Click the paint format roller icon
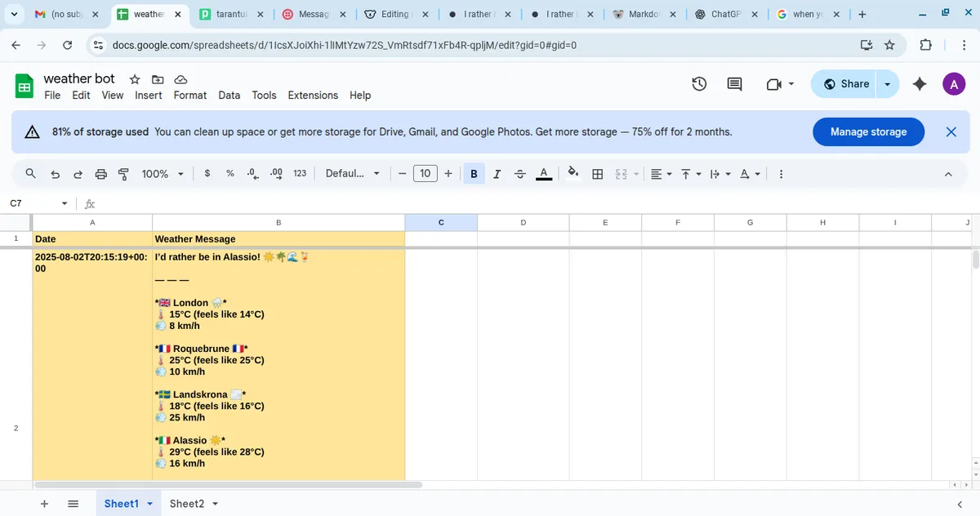The image size is (980, 516). [124, 174]
